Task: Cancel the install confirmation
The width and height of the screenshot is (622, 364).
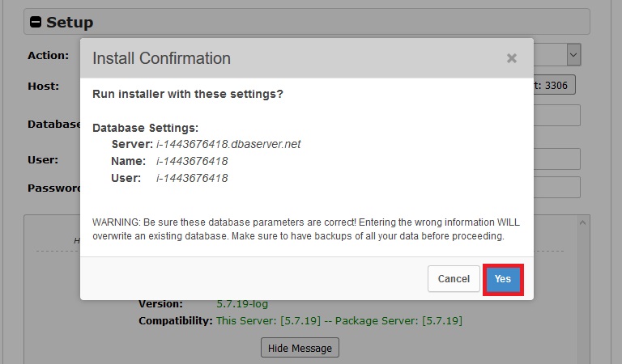Action: click(x=454, y=279)
